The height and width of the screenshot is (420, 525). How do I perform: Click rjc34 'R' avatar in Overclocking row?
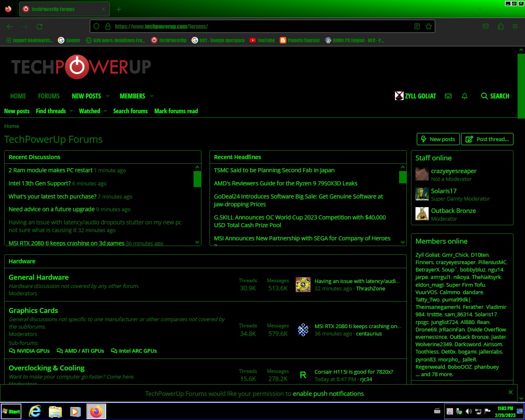coord(303,375)
